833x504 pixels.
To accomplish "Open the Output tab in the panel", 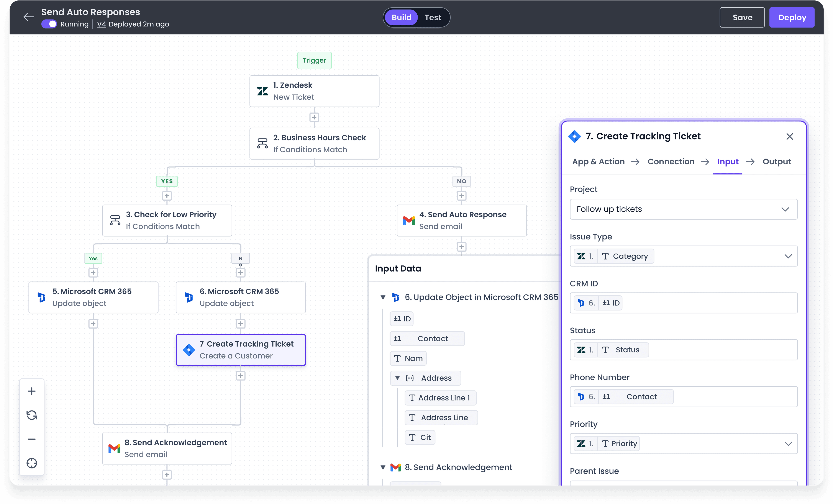I will (x=777, y=162).
